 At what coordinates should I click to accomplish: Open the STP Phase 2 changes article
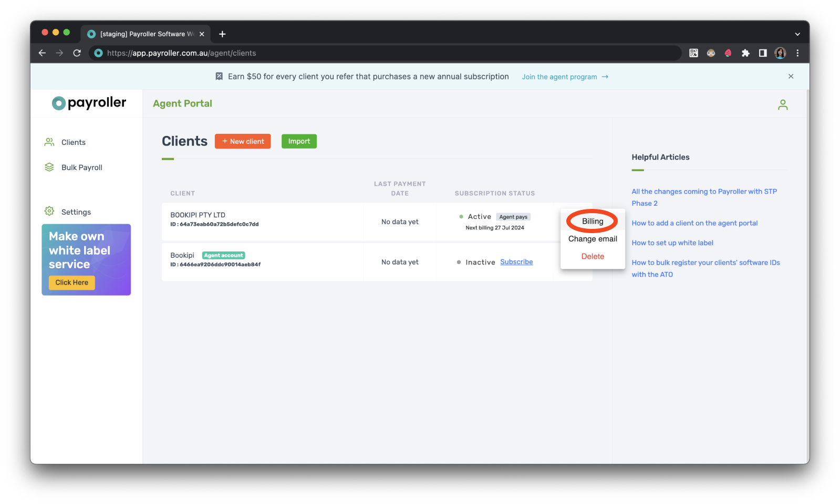tap(704, 197)
